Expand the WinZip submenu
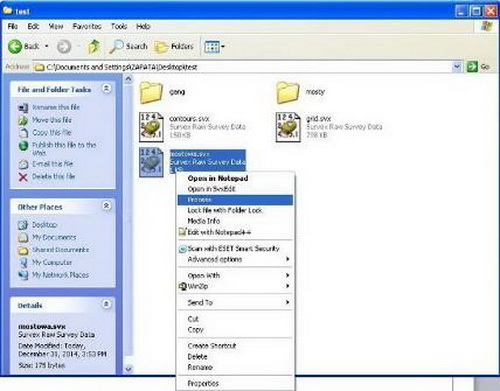The height and width of the screenshot is (391, 500). [235, 286]
